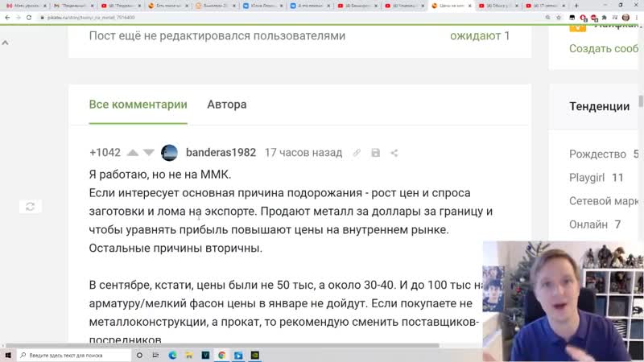Open the banderas1982 profile link
644x362 pixels.
221,153
